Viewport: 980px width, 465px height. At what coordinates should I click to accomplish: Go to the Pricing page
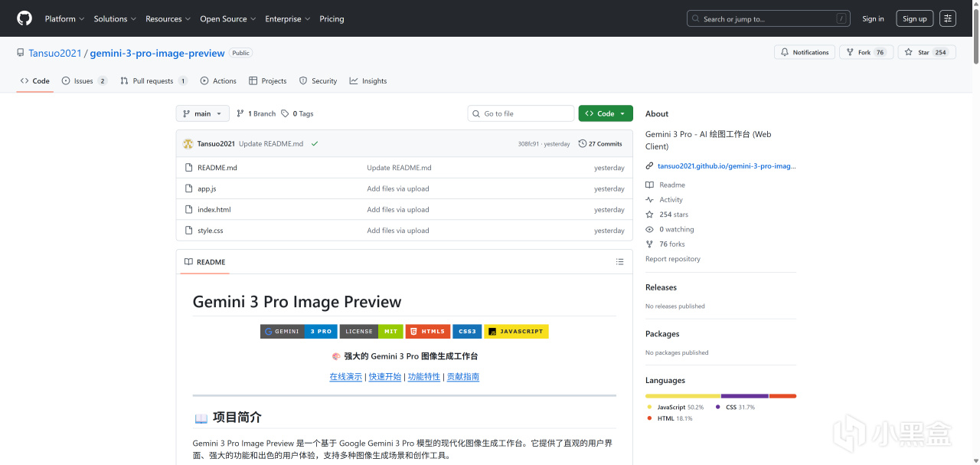tap(332, 18)
